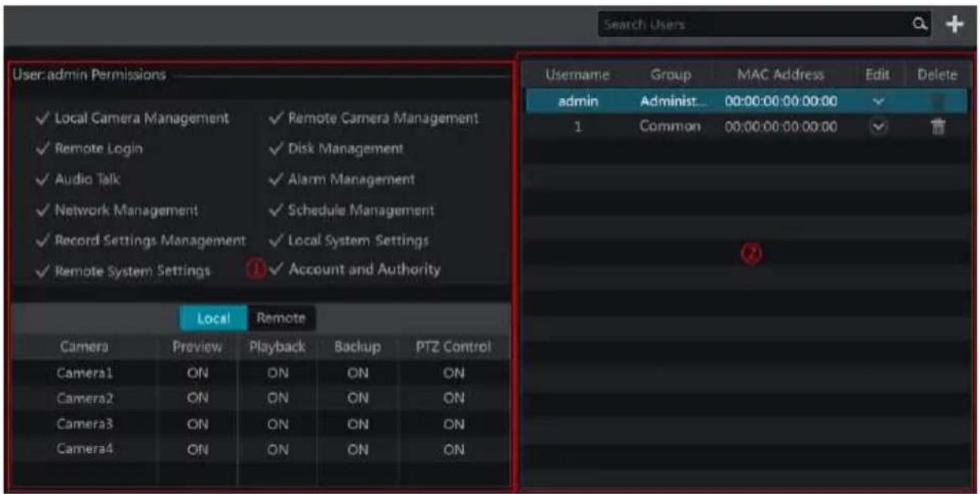Toggle Disk Management permission
Screen dimensions: 980x494
coord(336,148)
